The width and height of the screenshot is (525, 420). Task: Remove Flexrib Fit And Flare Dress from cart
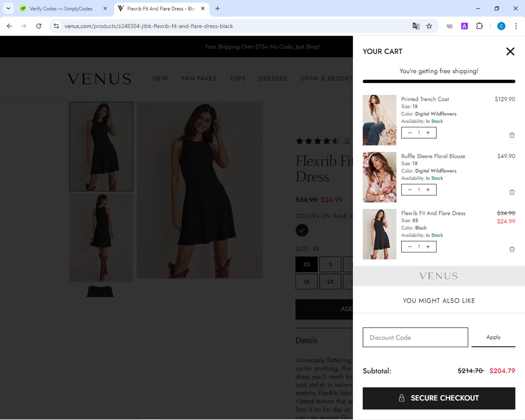click(x=512, y=249)
